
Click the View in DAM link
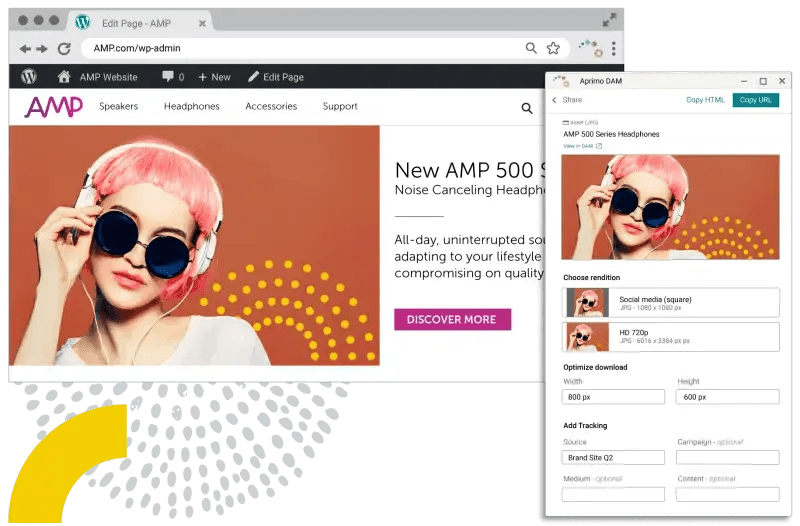point(578,146)
